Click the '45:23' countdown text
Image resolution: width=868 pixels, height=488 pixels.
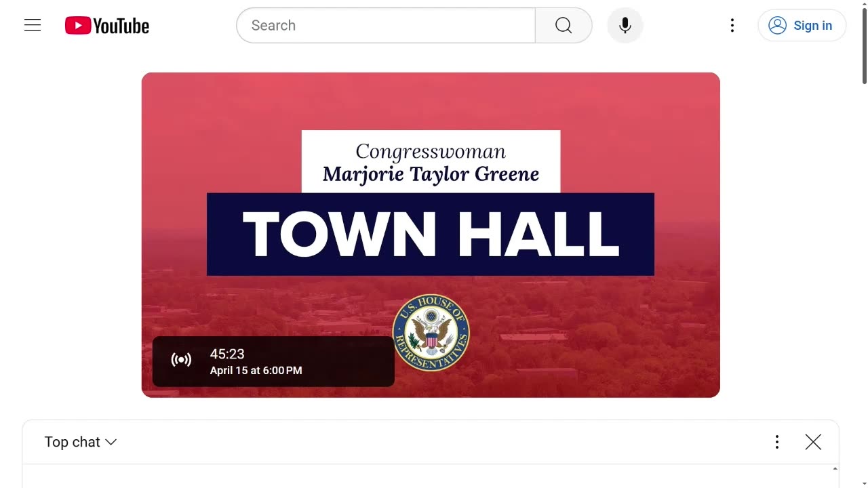pyautogui.click(x=227, y=354)
